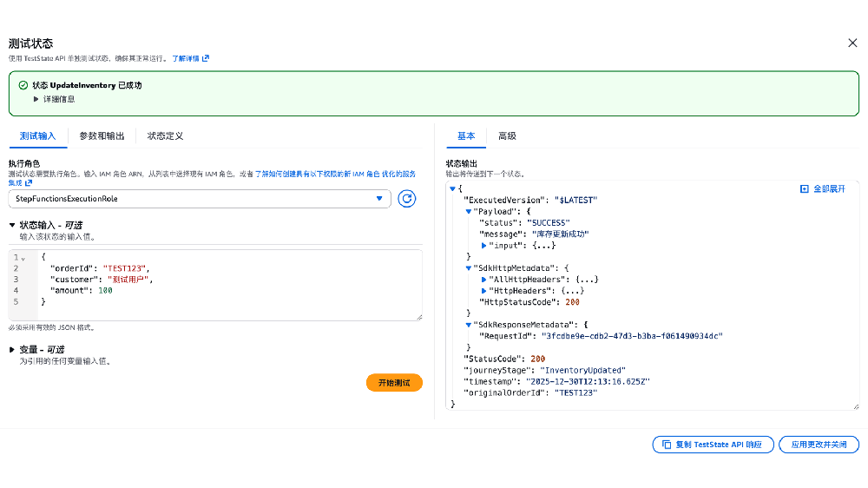This screenshot has width=868, height=488.
Task: Switch to the 高级 output tab
Action: pyautogui.click(x=507, y=136)
